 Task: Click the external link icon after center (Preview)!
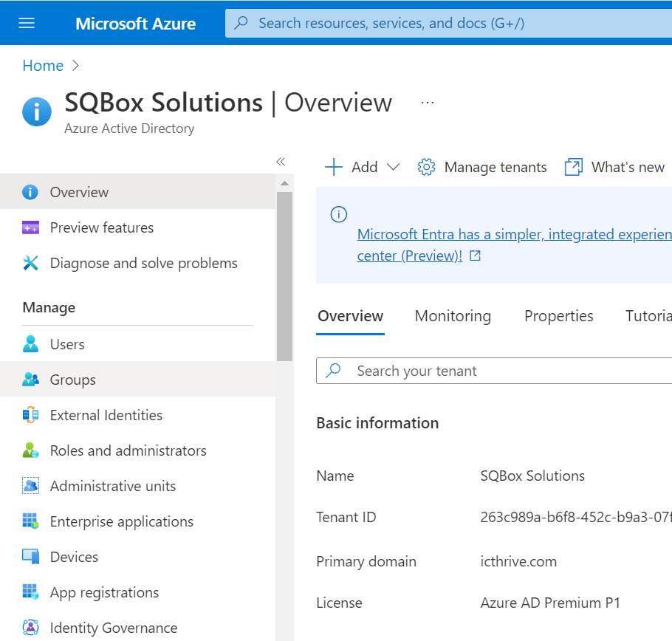(475, 256)
